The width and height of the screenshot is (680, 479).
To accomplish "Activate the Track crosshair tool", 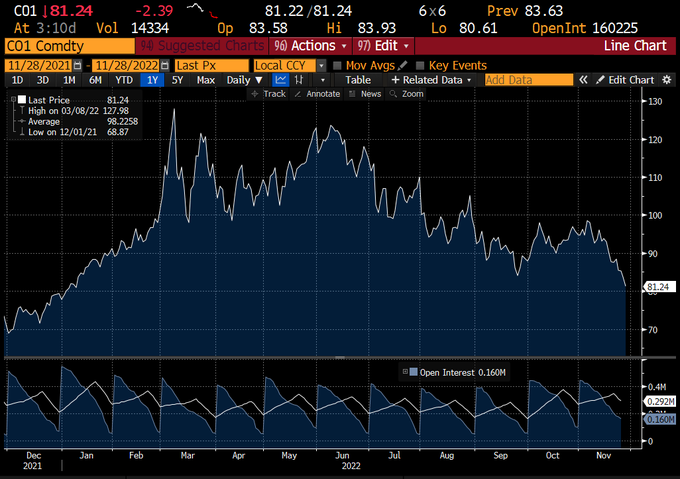I will pos(269,94).
